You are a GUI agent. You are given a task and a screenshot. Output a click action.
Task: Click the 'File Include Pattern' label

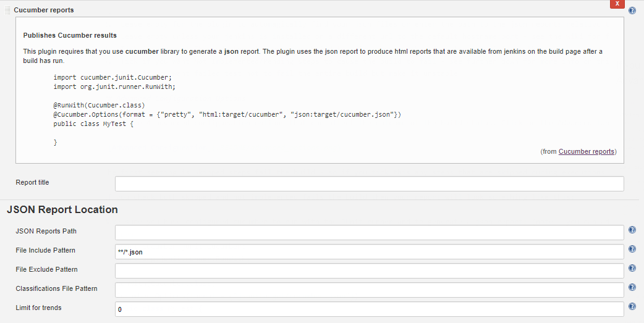pyautogui.click(x=45, y=250)
